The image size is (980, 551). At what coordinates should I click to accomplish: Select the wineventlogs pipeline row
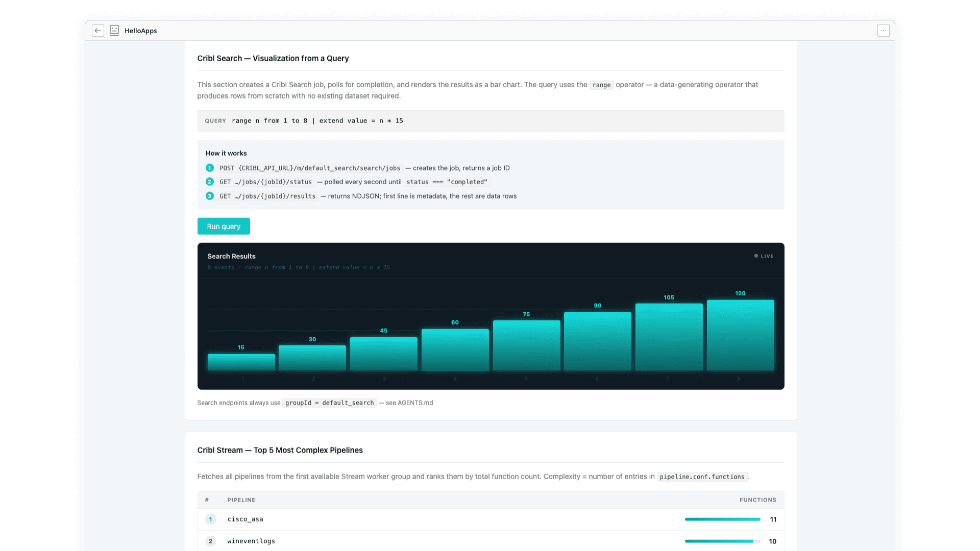pos(491,541)
